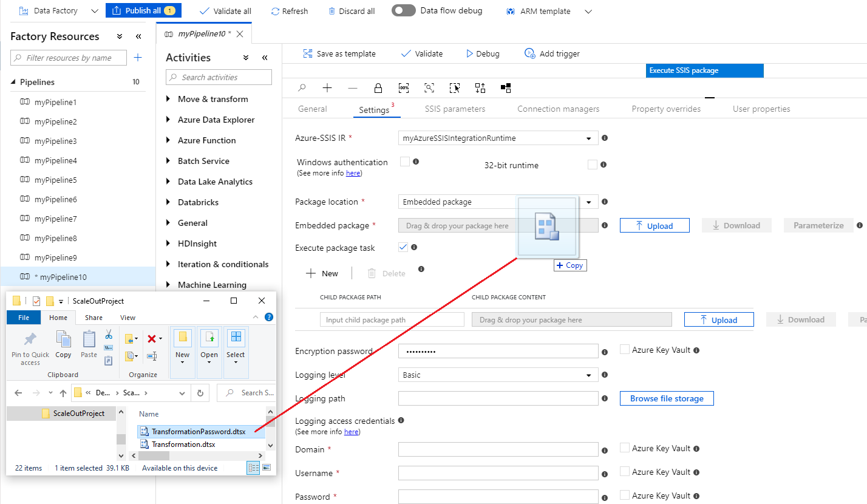Open the Logging level dropdown set to Basic
The width and height of the screenshot is (867, 504).
[588, 375]
